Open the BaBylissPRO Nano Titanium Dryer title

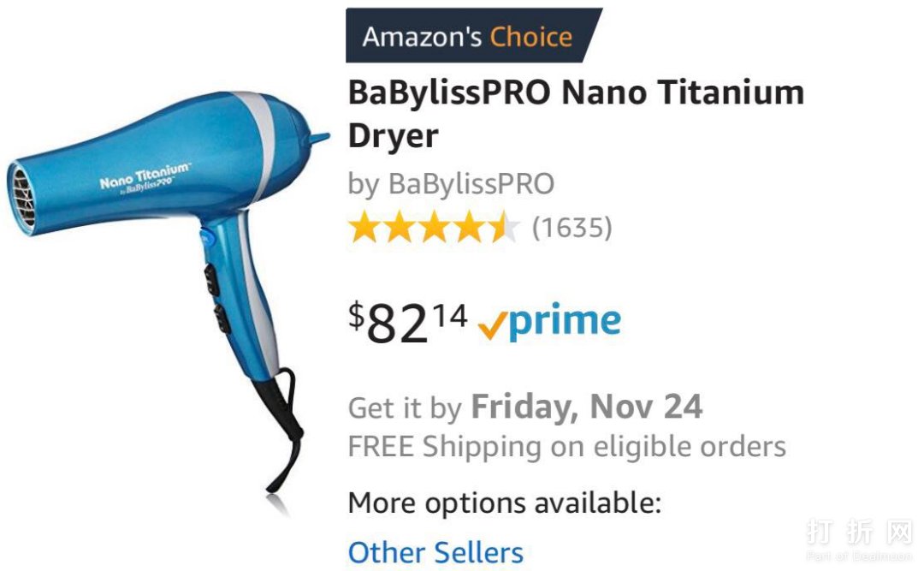[575, 113]
